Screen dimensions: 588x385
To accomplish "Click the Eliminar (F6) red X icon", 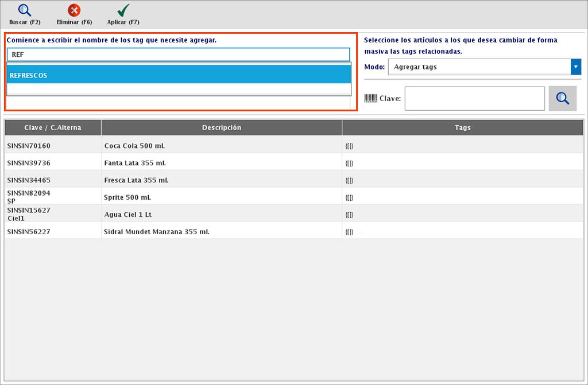I will point(74,10).
